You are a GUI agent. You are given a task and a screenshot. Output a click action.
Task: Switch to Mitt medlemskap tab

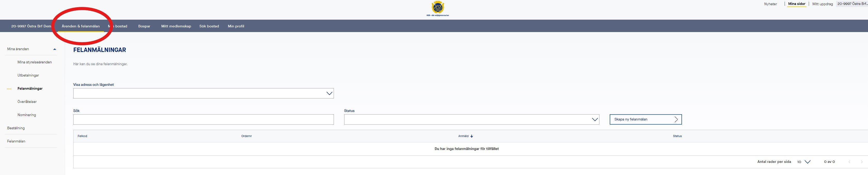tap(176, 26)
